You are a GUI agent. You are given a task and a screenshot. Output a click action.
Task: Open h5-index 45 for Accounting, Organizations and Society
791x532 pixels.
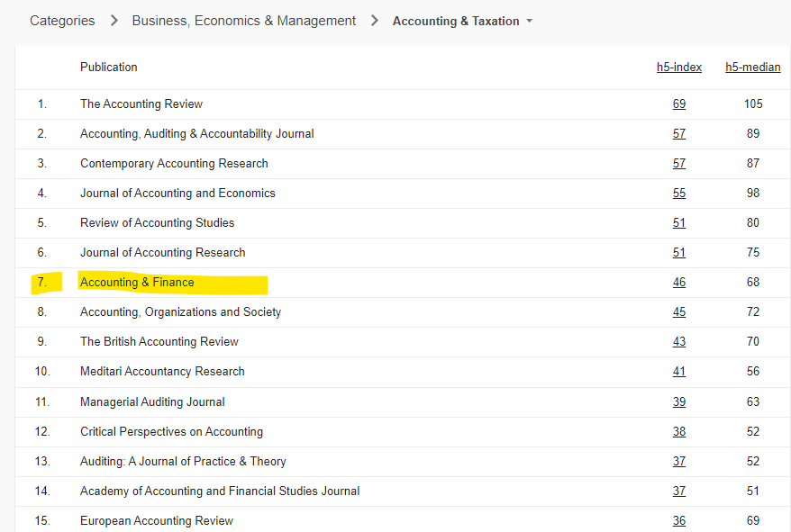pos(679,312)
